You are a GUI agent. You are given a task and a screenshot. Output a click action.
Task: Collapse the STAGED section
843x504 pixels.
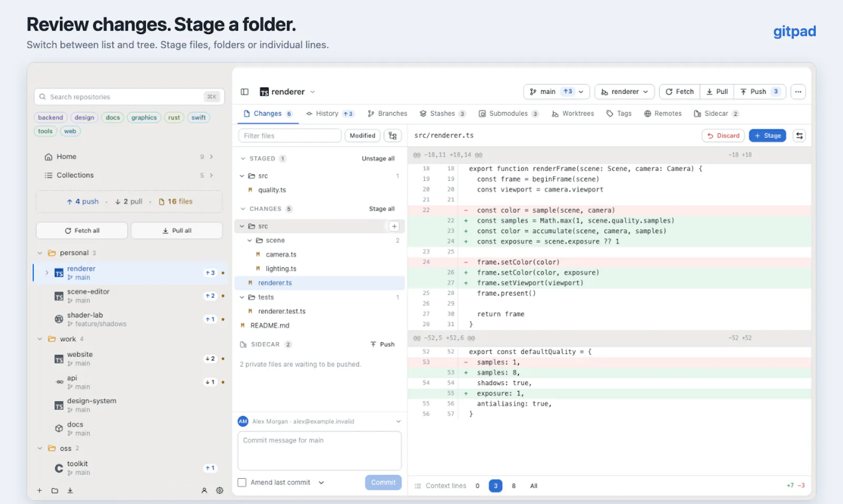243,159
